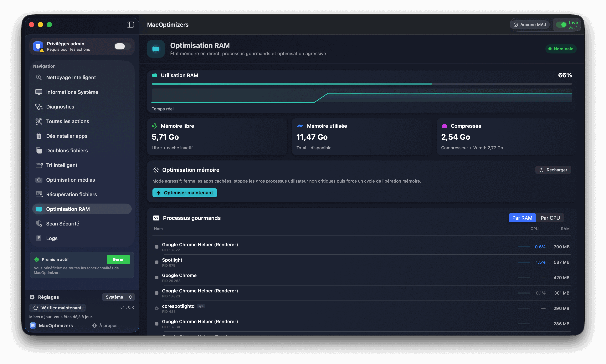606x364 pixels.
Task: Expand the sidebar toggle control
Action: [130, 24]
